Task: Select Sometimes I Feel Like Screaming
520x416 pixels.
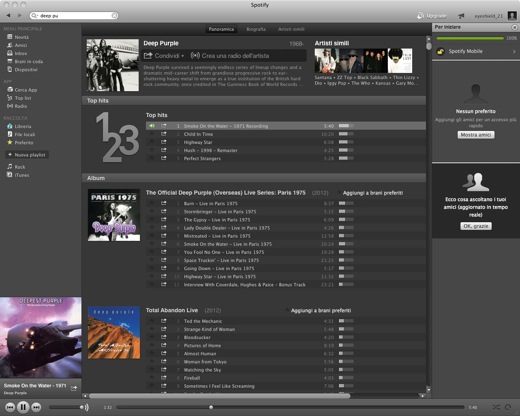Action: pyautogui.click(x=286, y=386)
